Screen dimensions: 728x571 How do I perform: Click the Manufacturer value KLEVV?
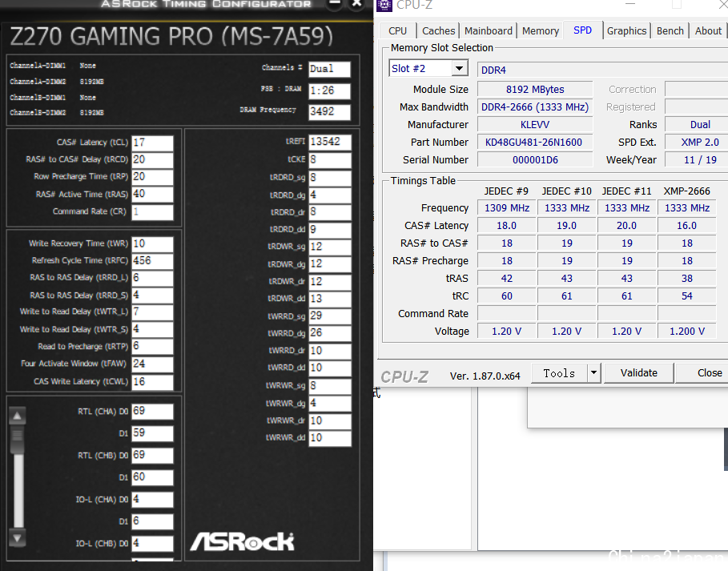[535, 124]
